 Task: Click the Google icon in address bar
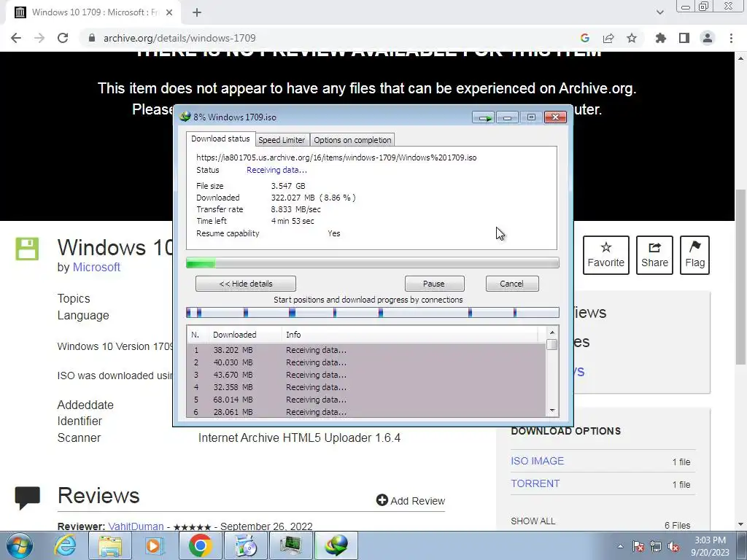584,38
